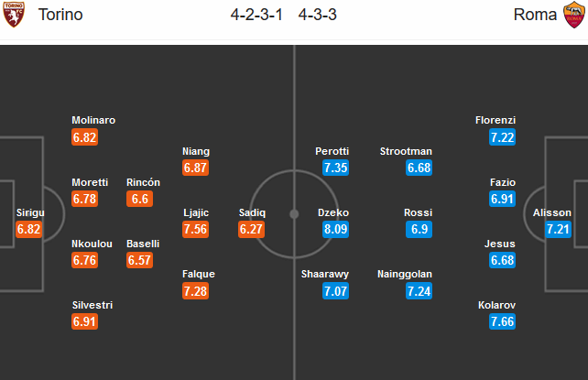Open the Sirigu player name
This screenshot has height=380, width=588.
30,212
